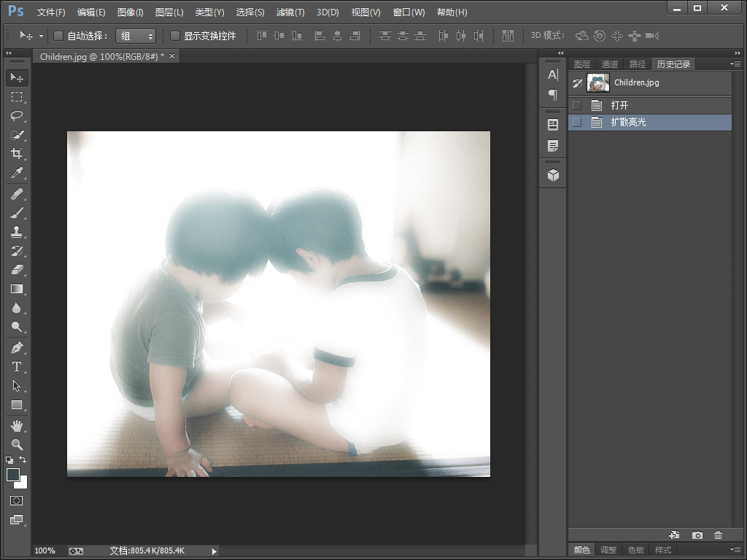This screenshot has height=560, width=747.
Task: Click the 100% zoom level field
Action: 45,551
